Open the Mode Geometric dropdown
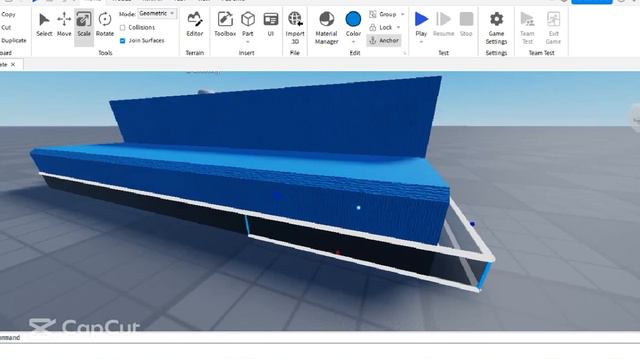 coord(157,13)
